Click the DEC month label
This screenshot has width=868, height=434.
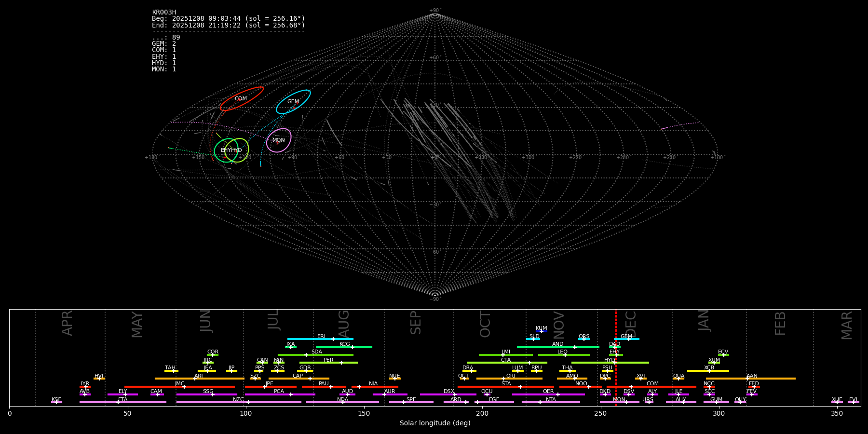[631, 324]
